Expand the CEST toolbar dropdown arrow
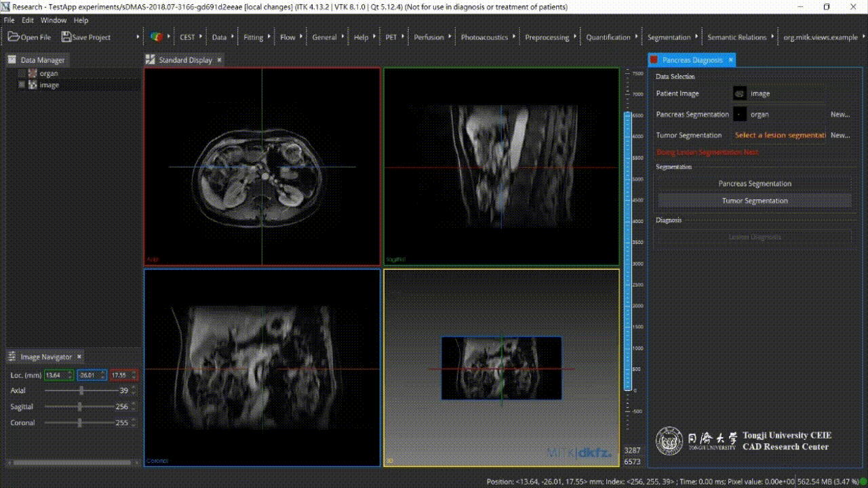Screen dimensions: 868x488 [201, 37]
